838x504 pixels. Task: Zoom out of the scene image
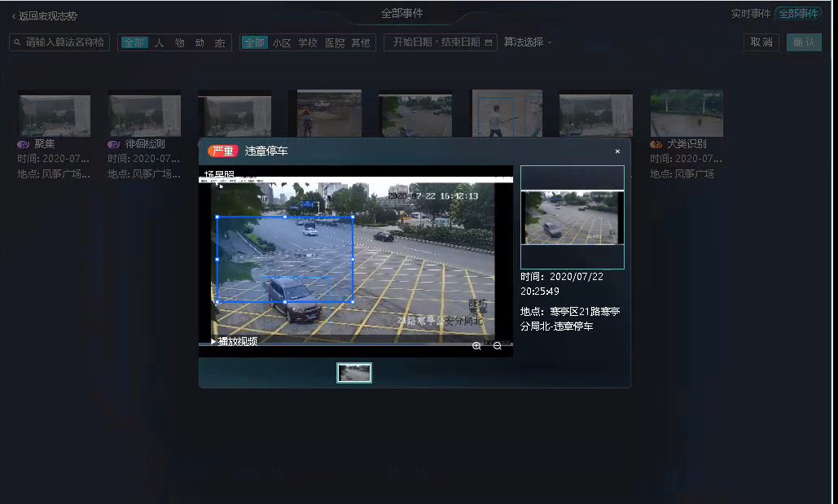tap(498, 346)
